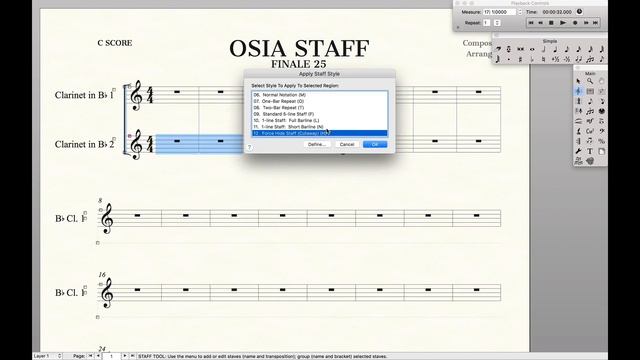640x360 pixels.
Task: Select 1-line Staff: Full Barline (L)
Action: 320,120
